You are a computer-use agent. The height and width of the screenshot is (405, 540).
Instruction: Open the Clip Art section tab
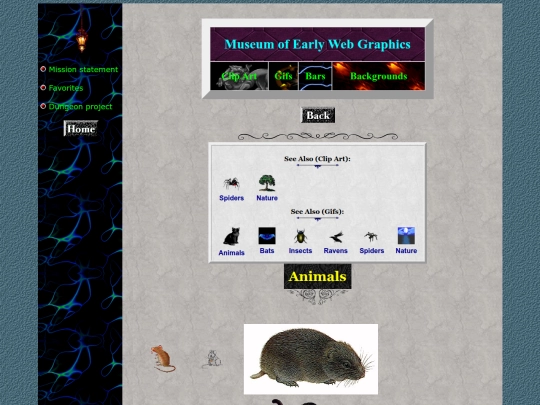tap(239, 76)
